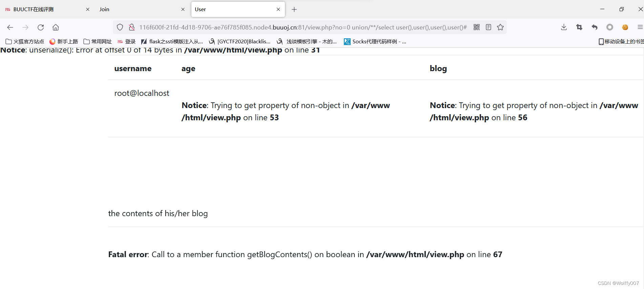
Task: Click the notice mentioning line 53
Action: click(286, 111)
